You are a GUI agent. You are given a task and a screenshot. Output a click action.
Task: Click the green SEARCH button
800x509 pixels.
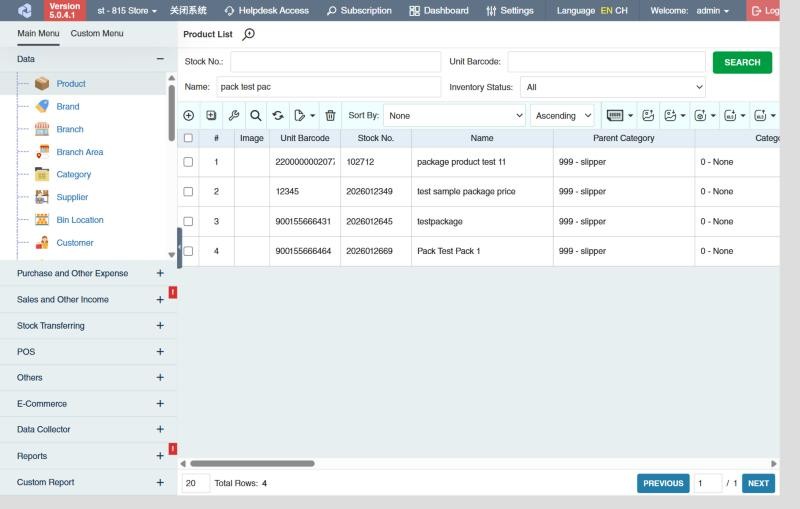[x=742, y=62]
